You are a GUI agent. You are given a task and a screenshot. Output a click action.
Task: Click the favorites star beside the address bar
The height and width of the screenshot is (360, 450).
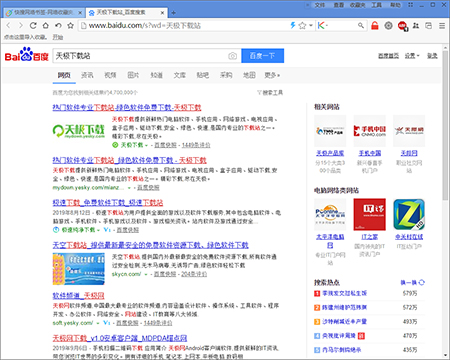[x=70, y=25]
